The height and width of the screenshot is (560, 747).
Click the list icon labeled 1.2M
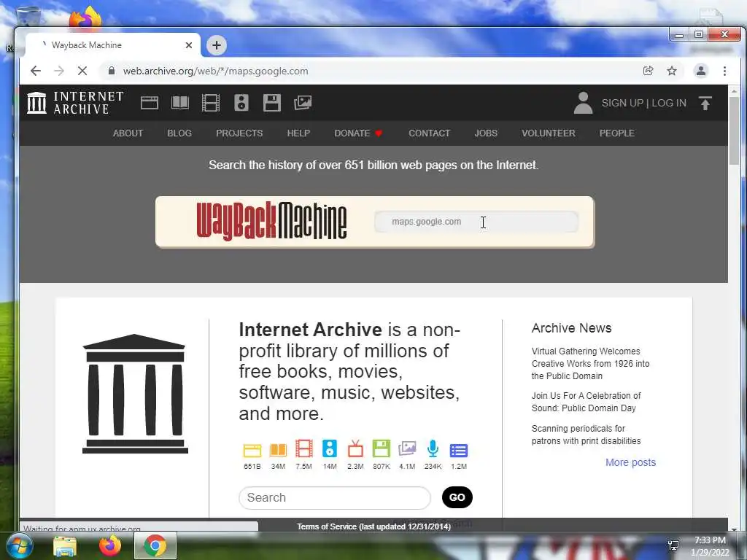coord(459,451)
